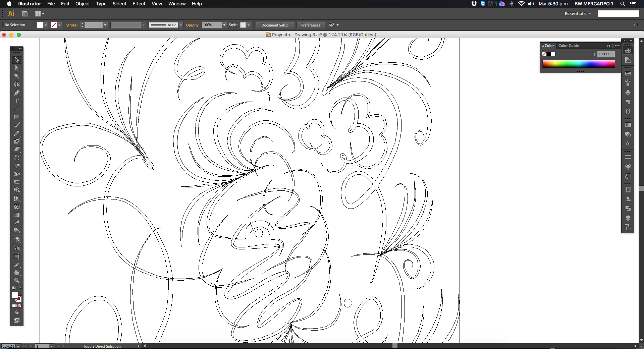Switch to the Color Guide tab
The width and height of the screenshot is (644, 349).
[568, 46]
